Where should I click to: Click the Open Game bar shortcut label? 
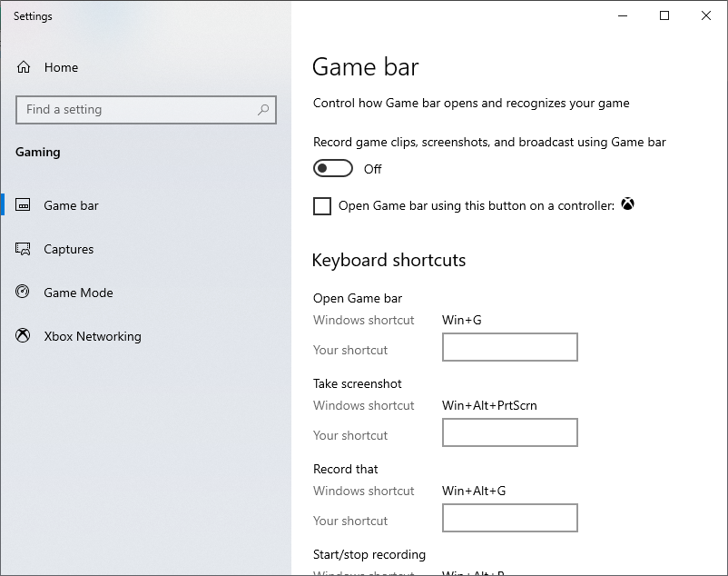[358, 298]
